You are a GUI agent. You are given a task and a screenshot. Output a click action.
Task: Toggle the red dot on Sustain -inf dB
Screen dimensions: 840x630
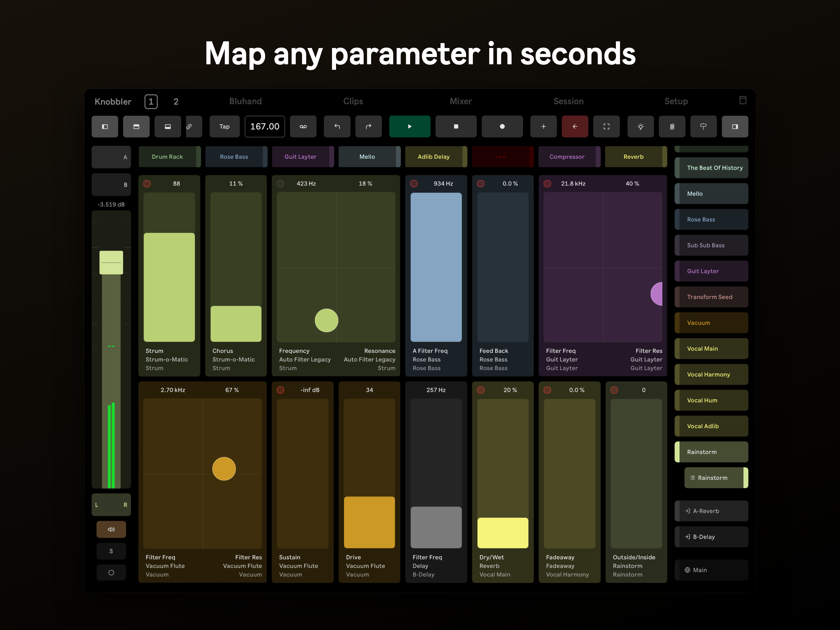coord(280,390)
